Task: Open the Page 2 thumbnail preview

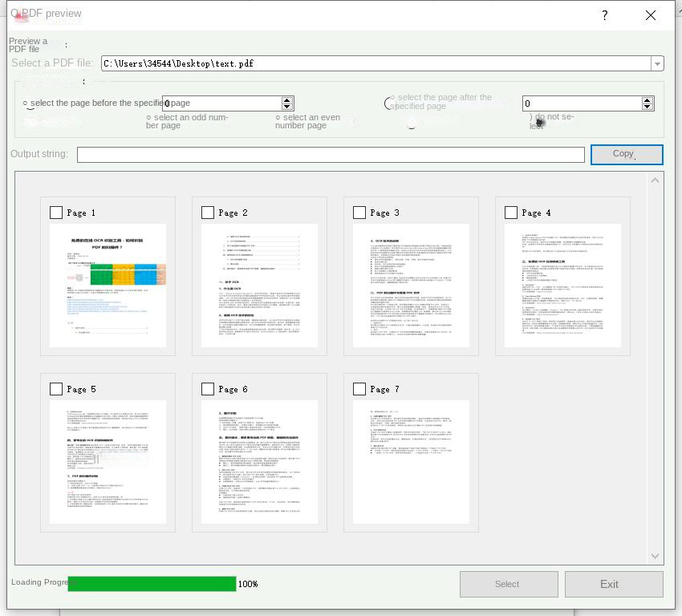Action: click(x=259, y=286)
